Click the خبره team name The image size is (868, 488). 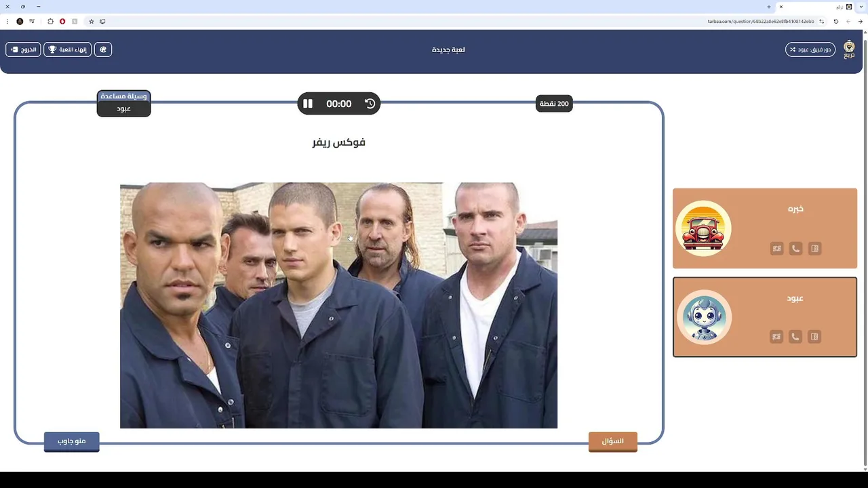pos(795,209)
